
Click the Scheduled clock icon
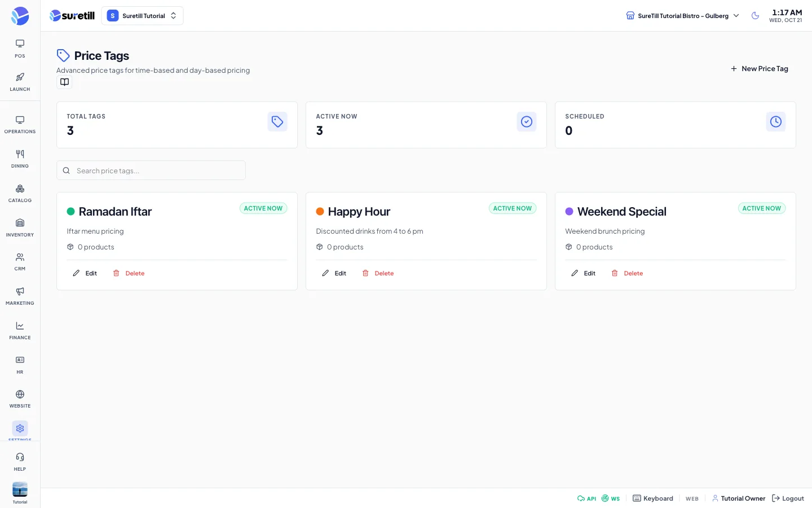[x=776, y=121]
